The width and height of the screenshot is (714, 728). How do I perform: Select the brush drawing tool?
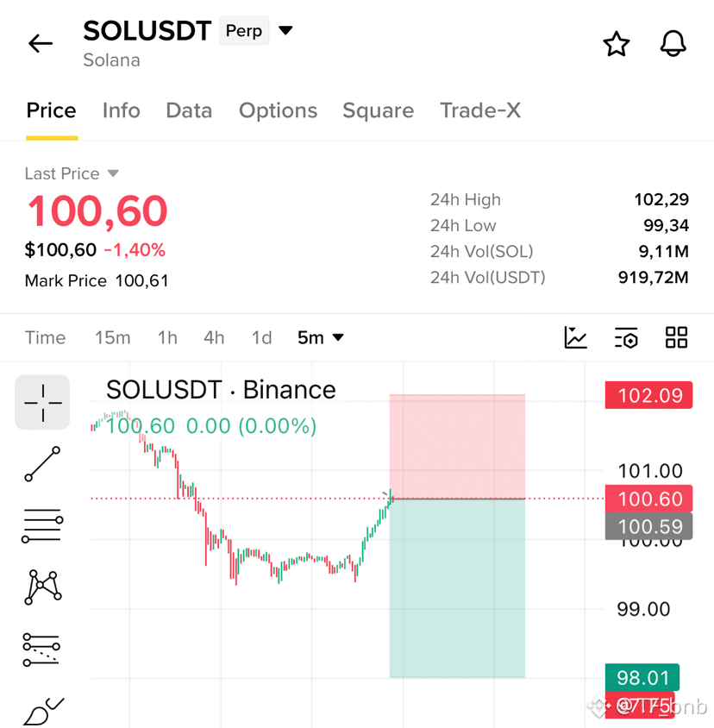[43, 712]
